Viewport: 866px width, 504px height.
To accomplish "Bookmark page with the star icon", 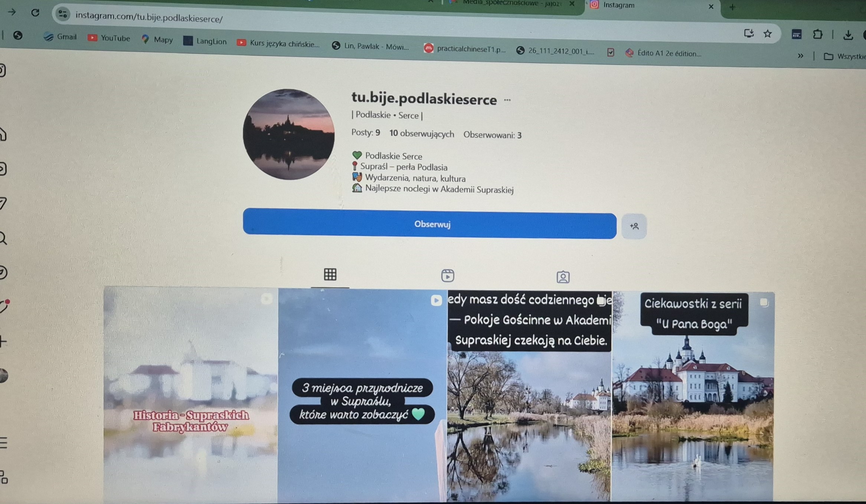I will pos(768,34).
